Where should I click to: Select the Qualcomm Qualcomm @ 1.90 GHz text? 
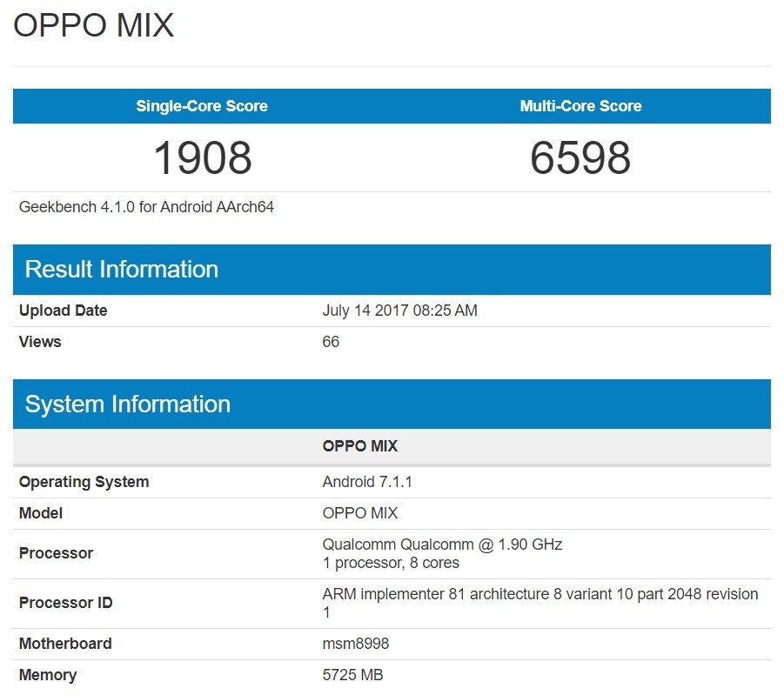(443, 544)
